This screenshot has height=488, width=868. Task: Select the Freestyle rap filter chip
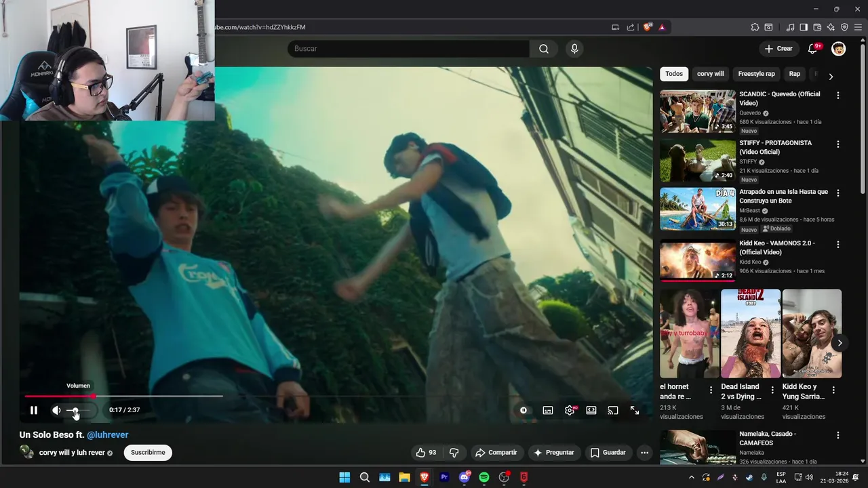click(756, 74)
